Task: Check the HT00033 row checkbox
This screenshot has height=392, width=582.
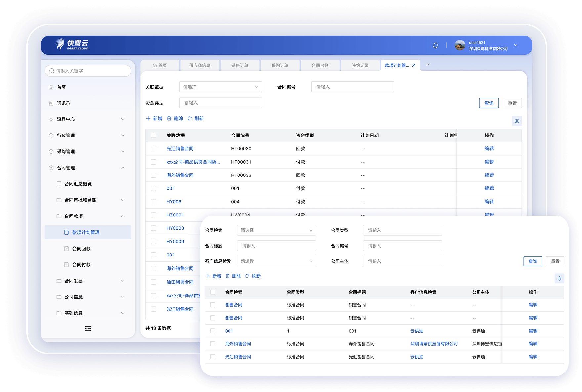Action: point(153,176)
